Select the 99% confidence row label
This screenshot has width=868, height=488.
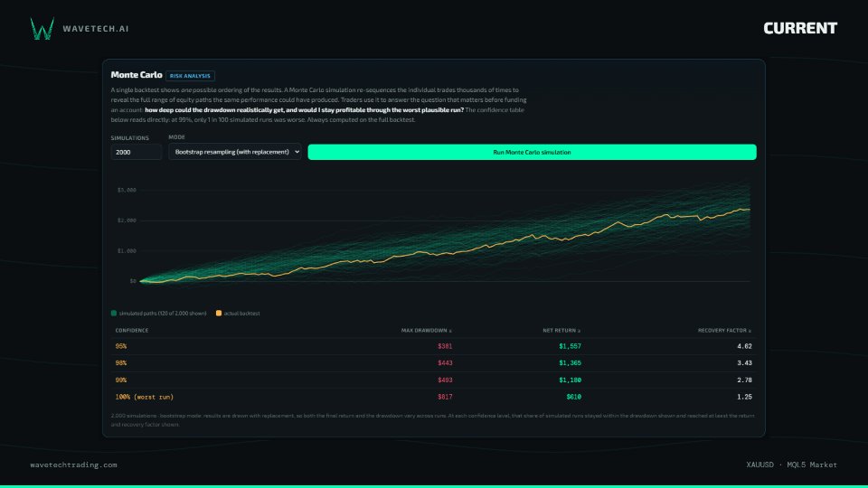120,380
